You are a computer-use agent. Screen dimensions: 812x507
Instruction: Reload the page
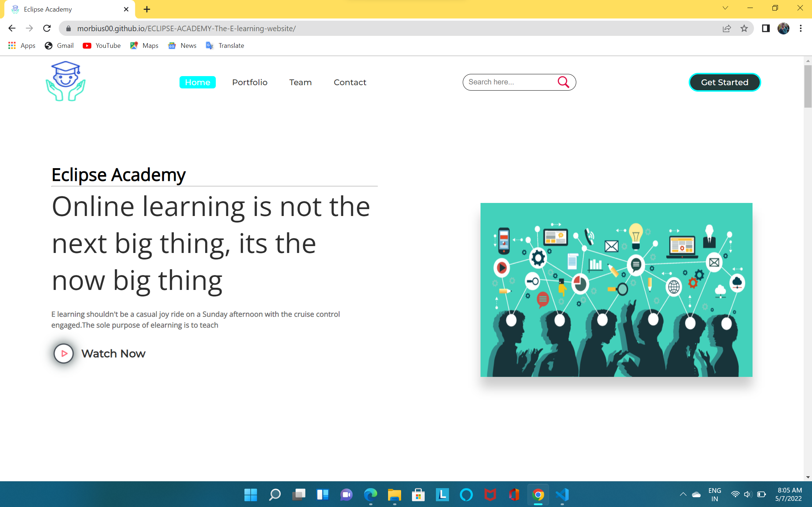point(47,28)
